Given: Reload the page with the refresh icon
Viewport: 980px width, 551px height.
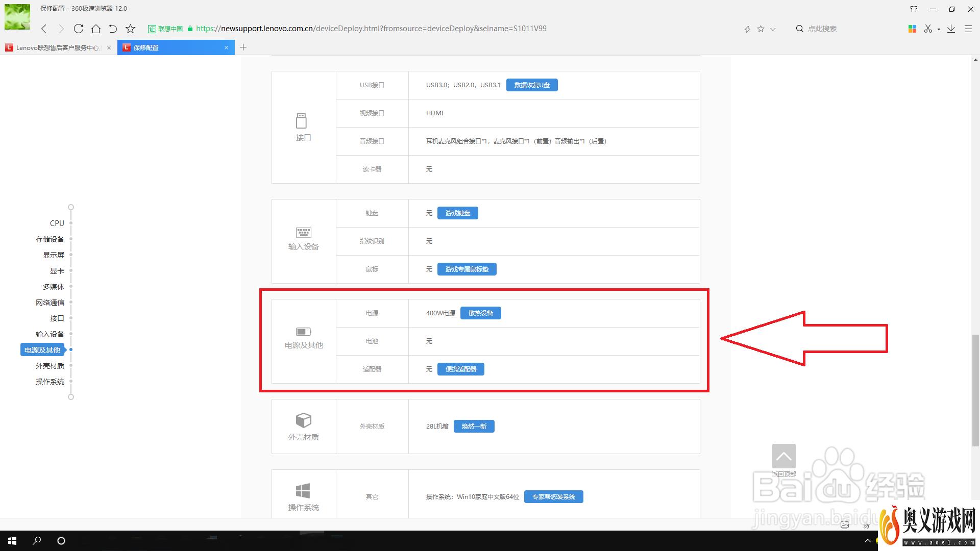Looking at the screenshot, I should click(78, 29).
